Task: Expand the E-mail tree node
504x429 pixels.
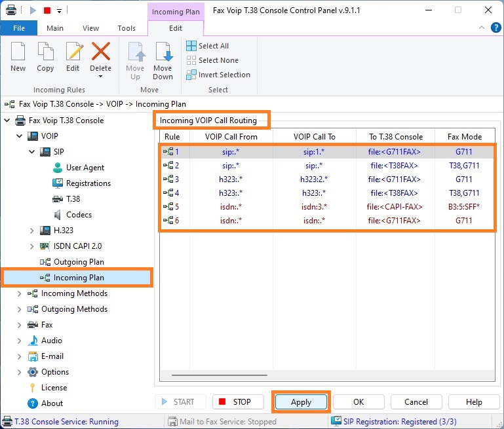Action: tap(19, 356)
